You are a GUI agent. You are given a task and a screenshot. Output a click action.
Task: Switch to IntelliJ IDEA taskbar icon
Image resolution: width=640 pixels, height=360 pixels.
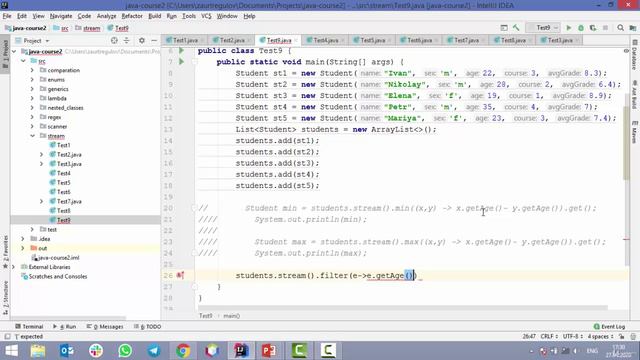[x=241, y=351]
